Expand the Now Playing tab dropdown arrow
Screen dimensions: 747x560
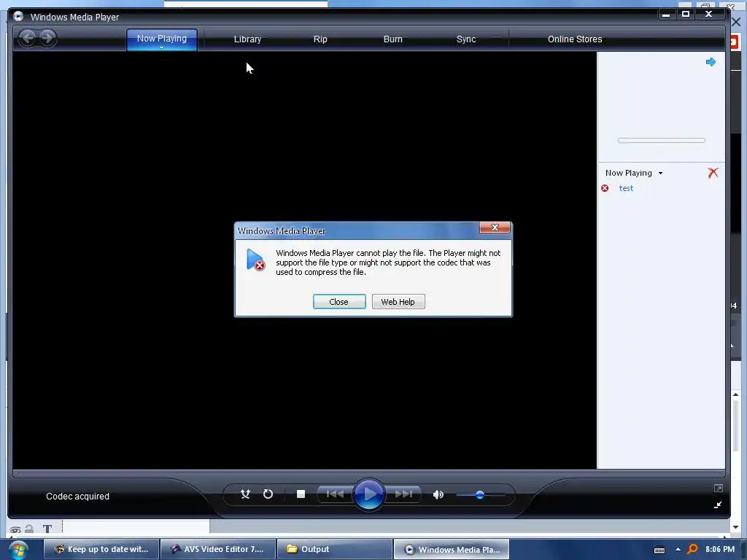161,47
